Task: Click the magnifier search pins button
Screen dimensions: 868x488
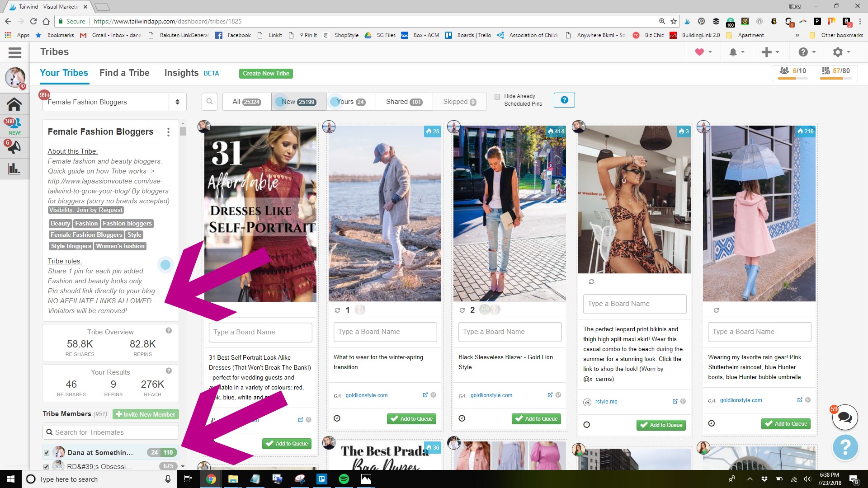Action: (209, 102)
